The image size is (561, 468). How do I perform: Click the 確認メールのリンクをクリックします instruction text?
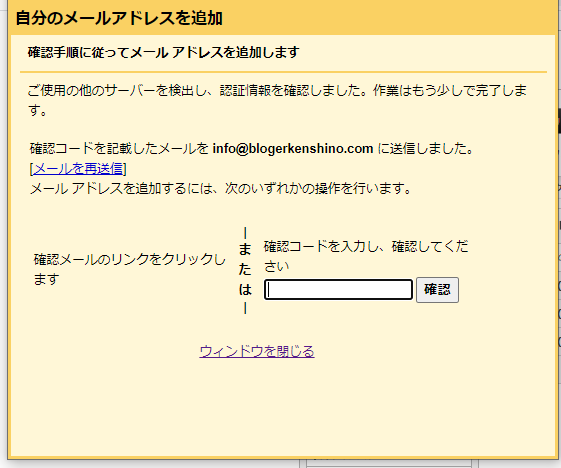pos(130,269)
